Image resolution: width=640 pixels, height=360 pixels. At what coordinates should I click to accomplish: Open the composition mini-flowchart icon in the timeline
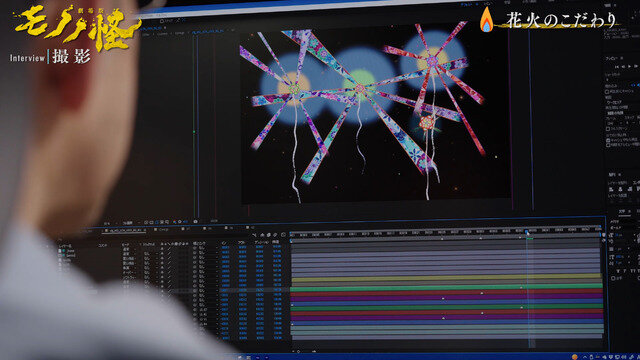[254, 235]
